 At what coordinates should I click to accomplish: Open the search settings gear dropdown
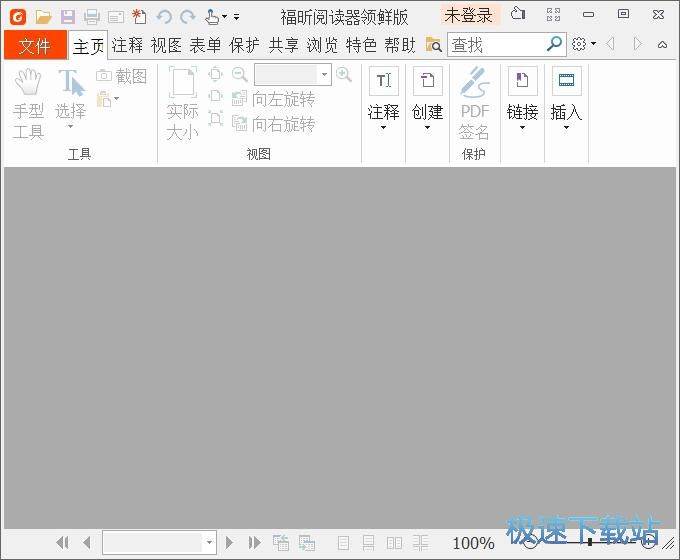click(x=583, y=44)
